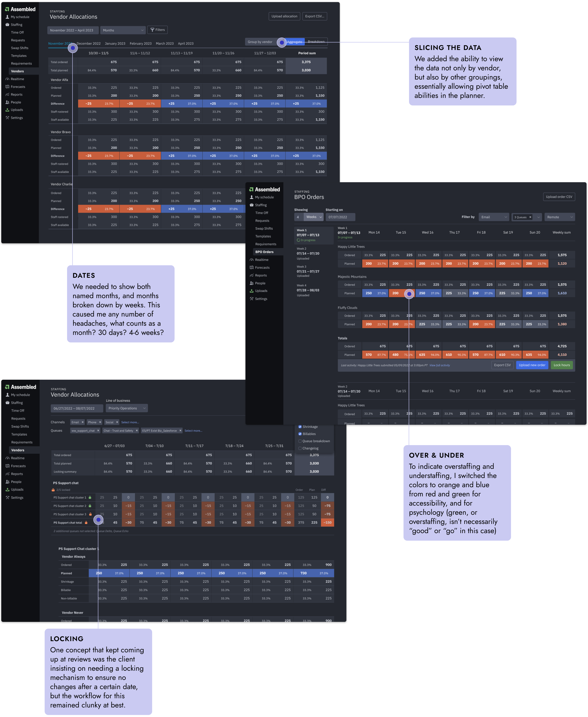Select Week 2 07/14 – 07/20 in the week list
The image size is (588, 717).
coord(308,253)
